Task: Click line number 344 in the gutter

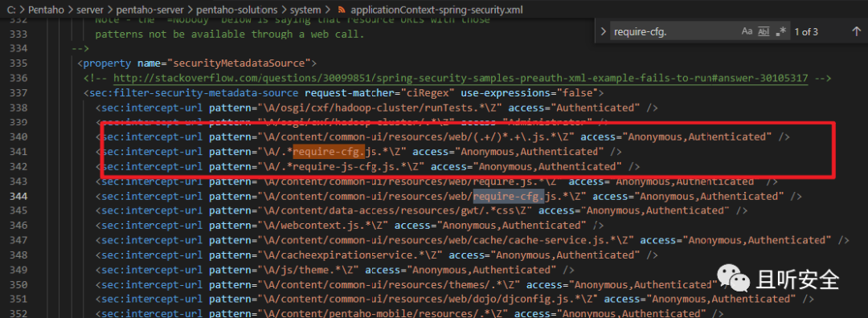Action: coord(18,196)
